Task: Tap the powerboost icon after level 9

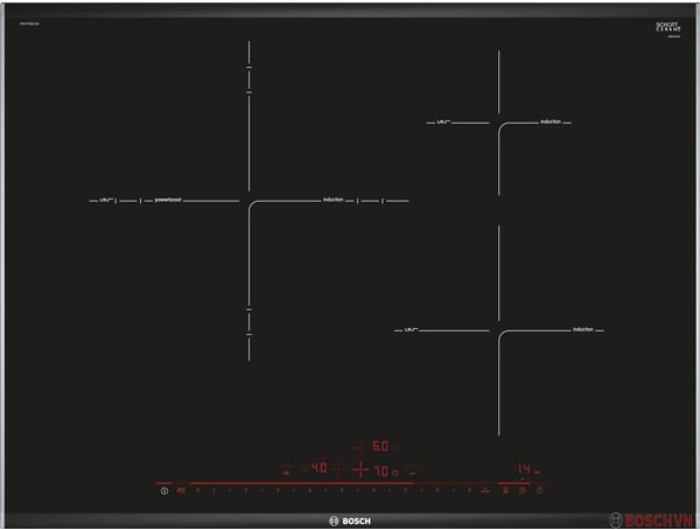Action: 485,490
